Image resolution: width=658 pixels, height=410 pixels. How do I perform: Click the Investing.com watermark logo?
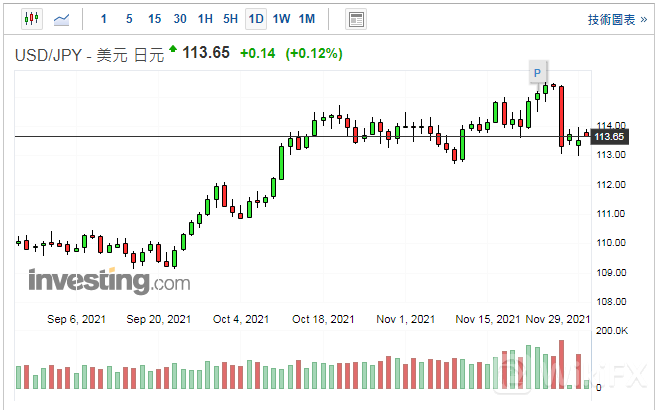click(108, 281)
